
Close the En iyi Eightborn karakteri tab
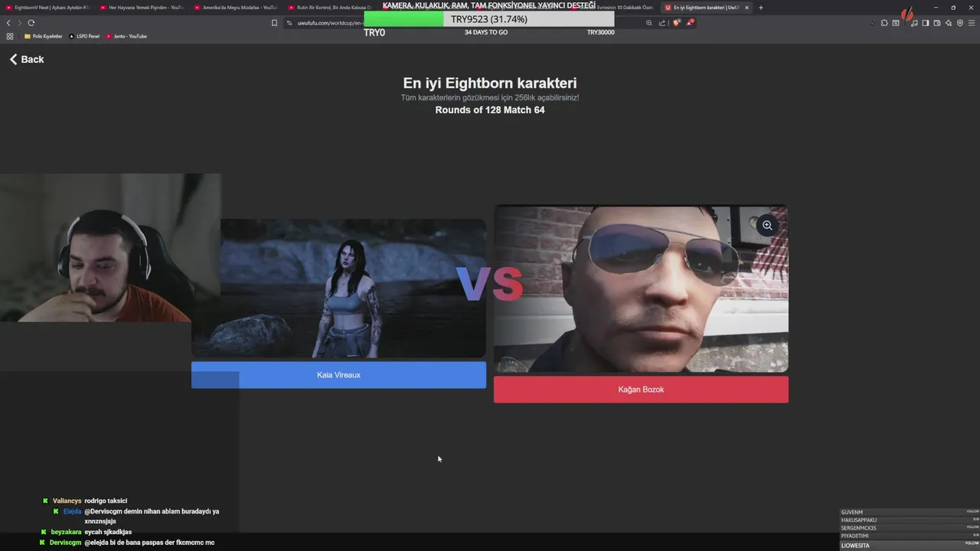tap(746, 8)
